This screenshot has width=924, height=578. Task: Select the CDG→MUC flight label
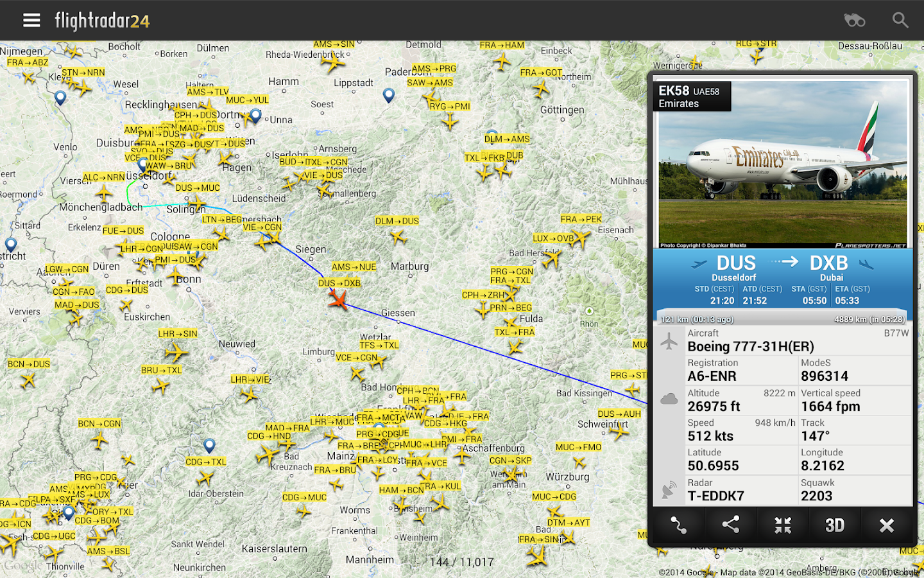305,497
